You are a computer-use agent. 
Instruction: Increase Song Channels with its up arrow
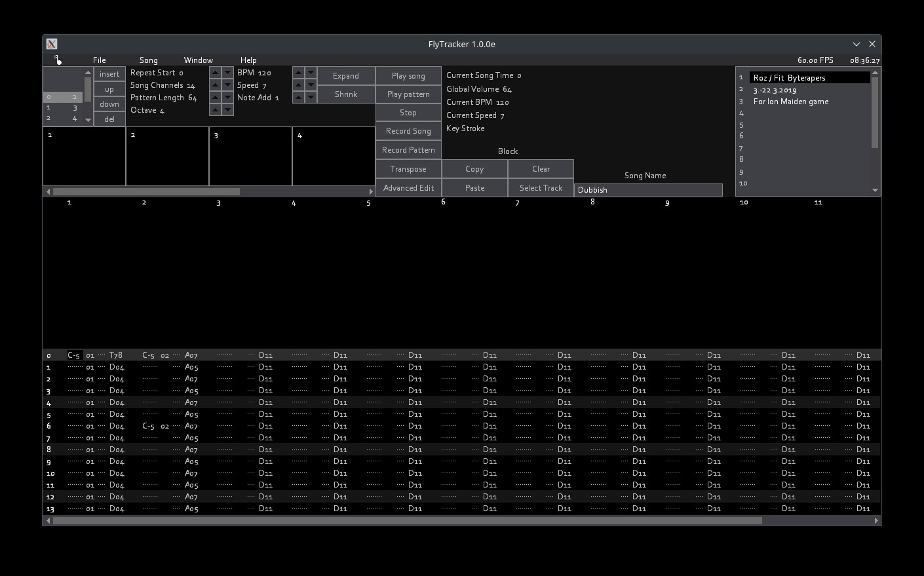click(215, 85)
